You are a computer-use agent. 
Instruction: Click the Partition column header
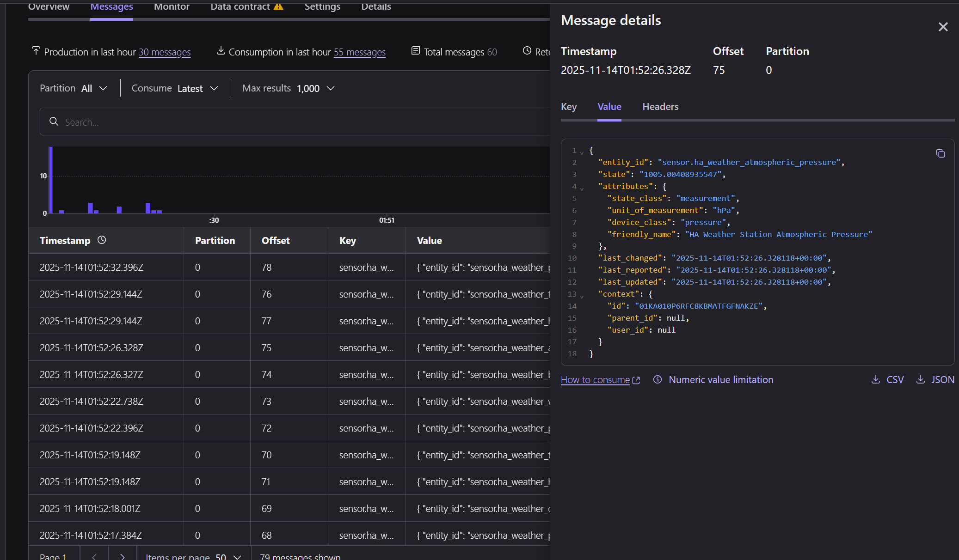point(215,240)
